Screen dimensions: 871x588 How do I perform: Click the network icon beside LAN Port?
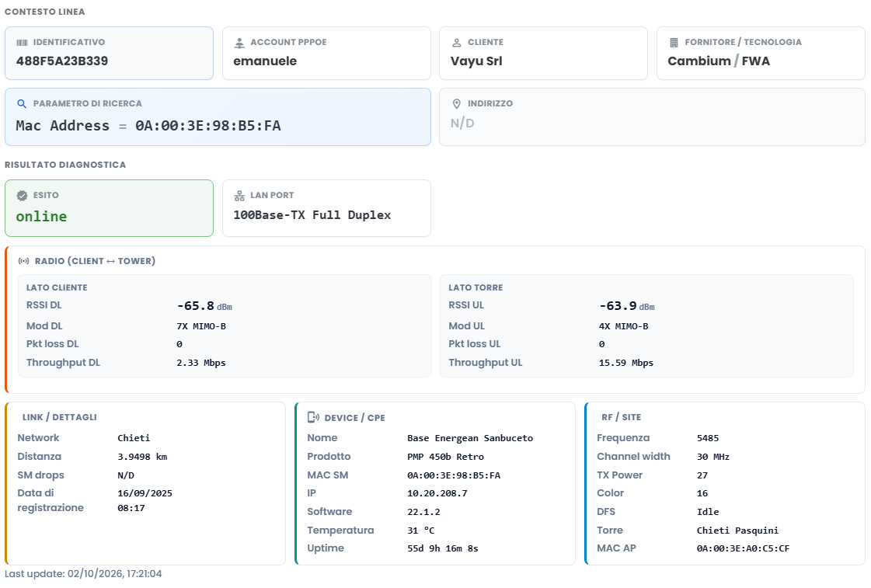239,196
